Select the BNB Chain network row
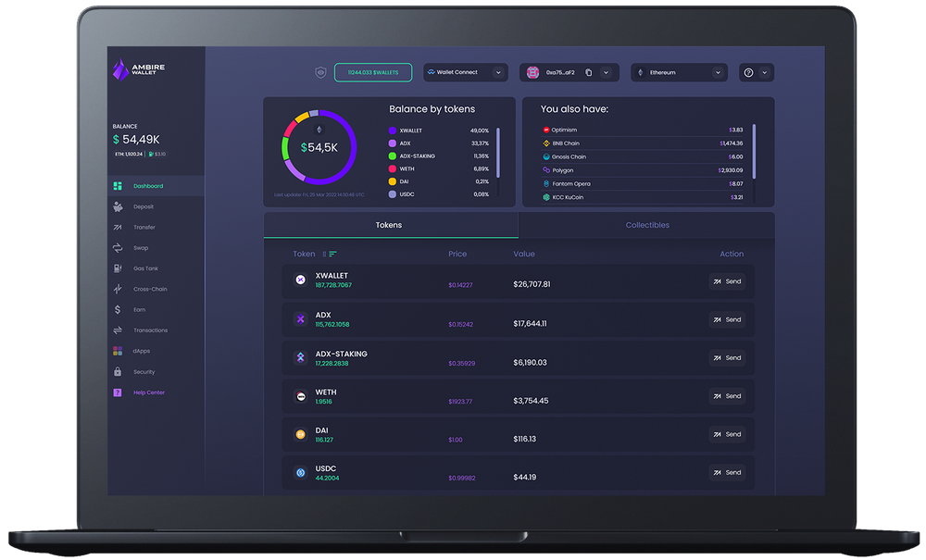 643,143
